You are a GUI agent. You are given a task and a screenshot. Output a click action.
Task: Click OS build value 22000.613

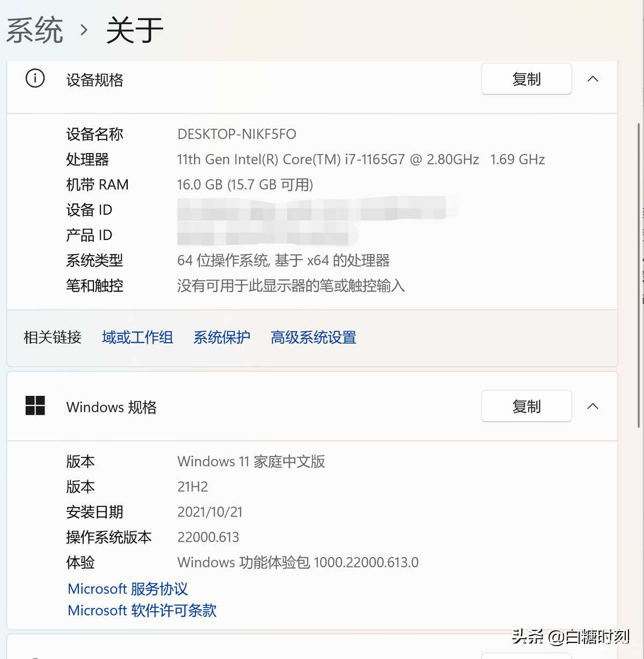tap(208, 537)
